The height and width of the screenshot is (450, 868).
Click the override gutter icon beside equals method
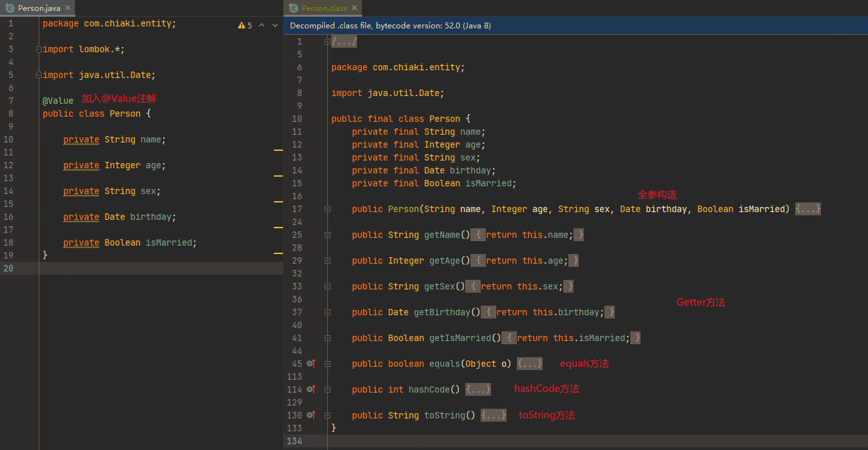(x=310, y=364)
